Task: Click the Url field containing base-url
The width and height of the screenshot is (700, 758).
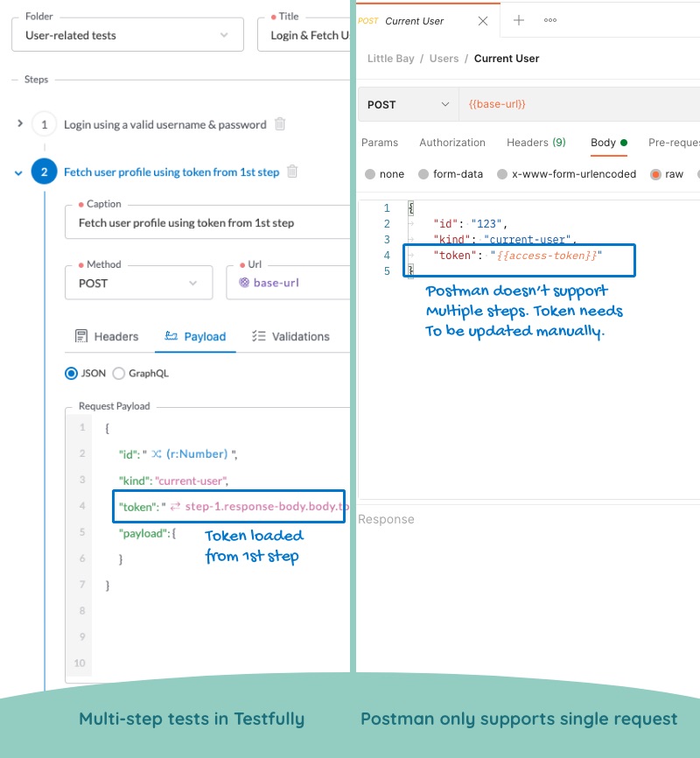Action: 288,283
